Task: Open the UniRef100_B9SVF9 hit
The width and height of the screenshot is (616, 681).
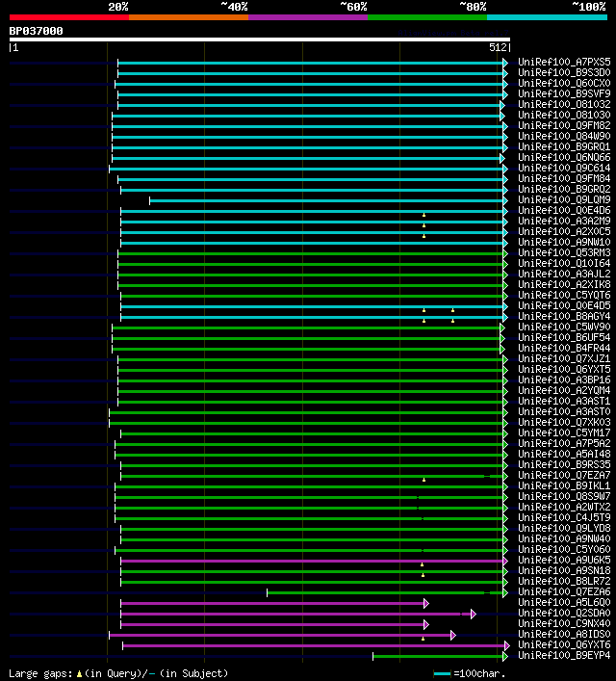Action: click(564, 93)
